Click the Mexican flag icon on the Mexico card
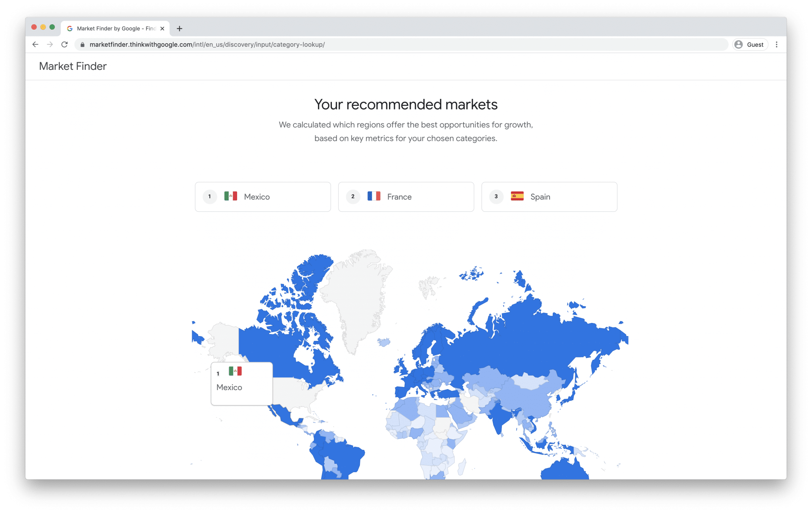This screenshot has width=812, height=513. tap(231, 196)
